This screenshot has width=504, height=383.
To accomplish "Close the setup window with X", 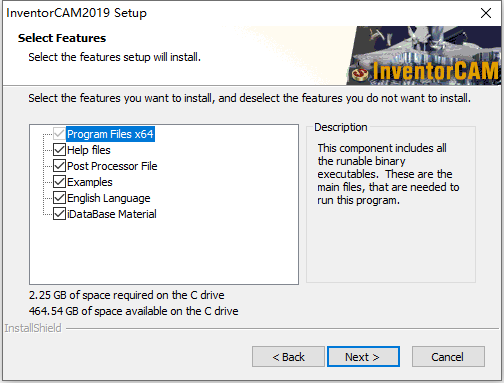I will tap(486, 13).
